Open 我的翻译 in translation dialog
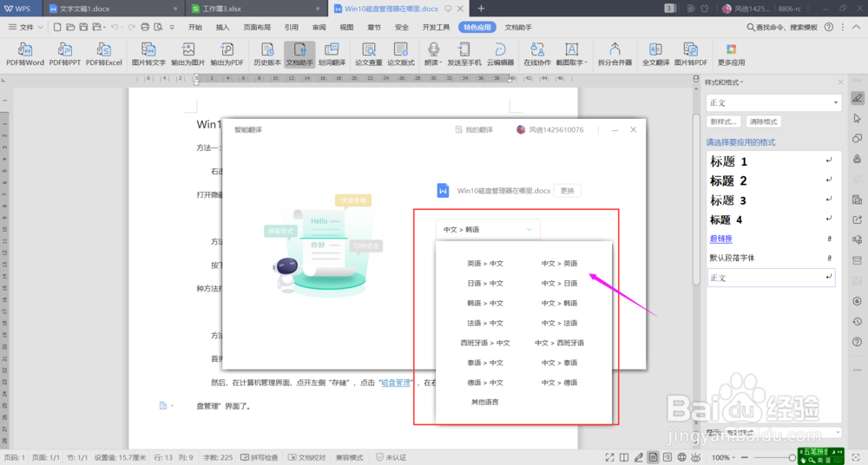This screenshot has height=465, width=868. click(474, 129)
